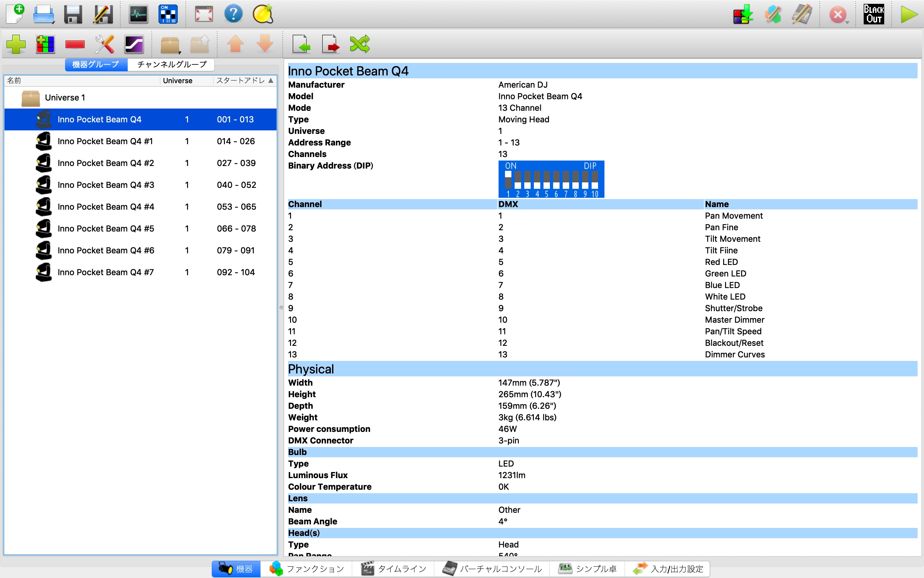Sort by the 名前 column header
Viewport: 924px width, 578px height.
click(x=82, y=80)
